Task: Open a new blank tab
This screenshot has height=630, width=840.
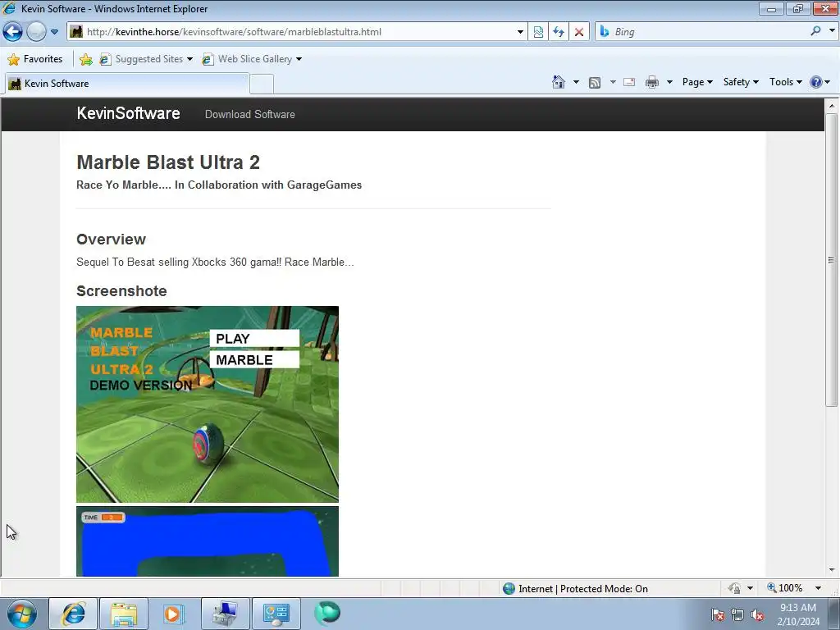Action: point(262,84)
